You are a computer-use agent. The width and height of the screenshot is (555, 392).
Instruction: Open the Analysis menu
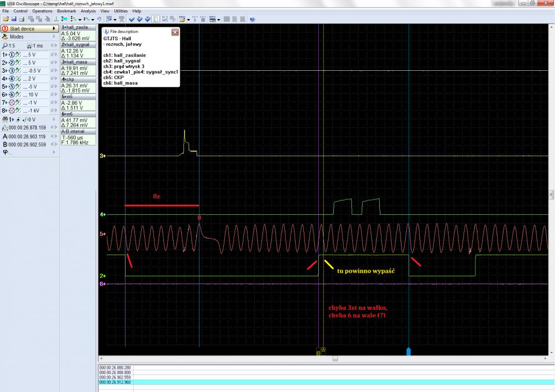tap(88, 11)
